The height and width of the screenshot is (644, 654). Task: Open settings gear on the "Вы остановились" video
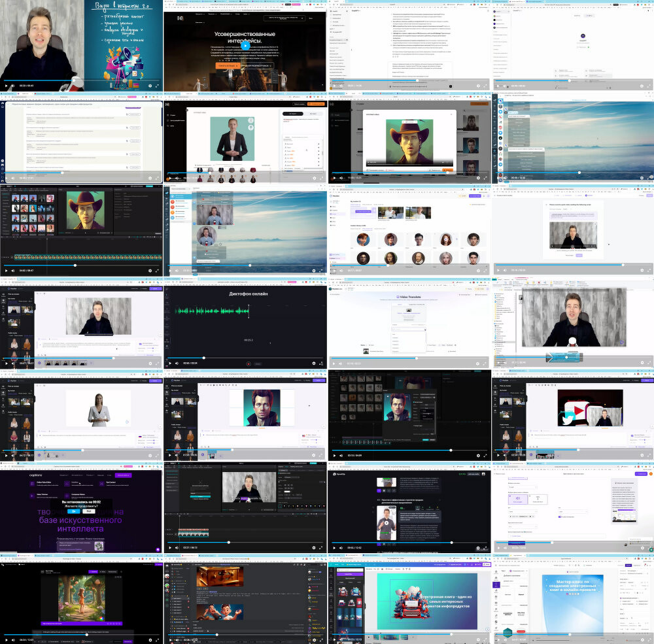pyautogui.click(x=150, y=547)
